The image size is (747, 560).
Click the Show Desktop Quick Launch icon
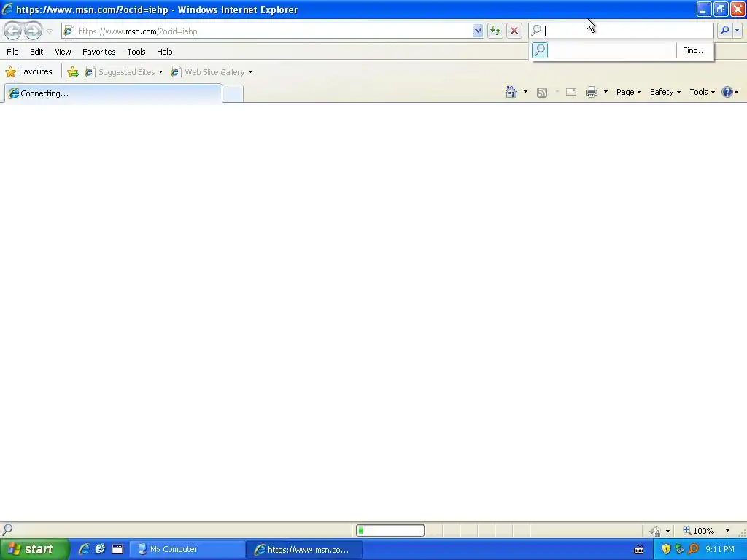pyautogui.click(x=117, y=549)
